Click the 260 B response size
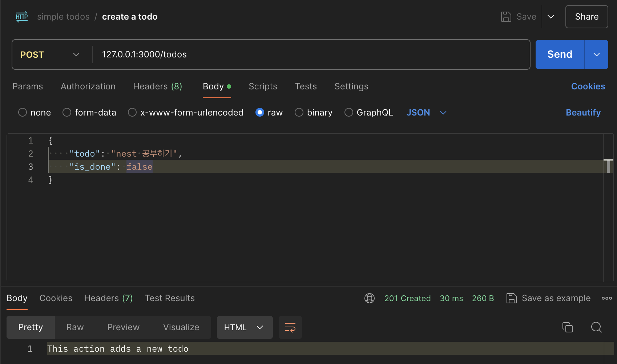The width and height of the screenshot is (617, 364). (x=483, y=298)
